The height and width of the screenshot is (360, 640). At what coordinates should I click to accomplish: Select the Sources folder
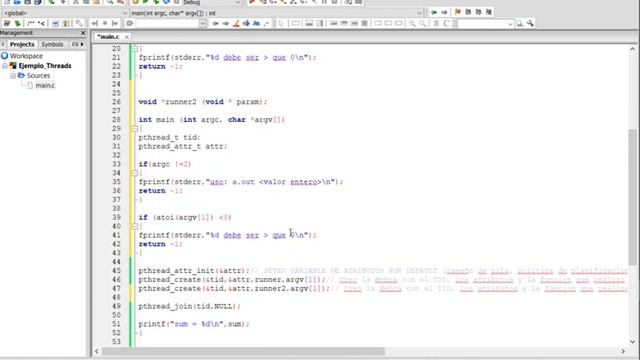point(38,76)
